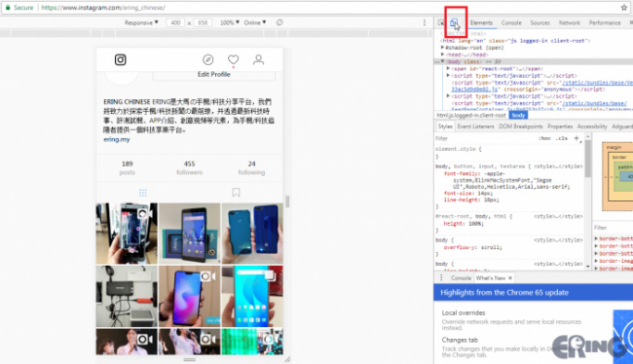The height and width of the screenshot is (364, 633).
Task: Click the Computed pane Filter field
Action: coord(613,228)
